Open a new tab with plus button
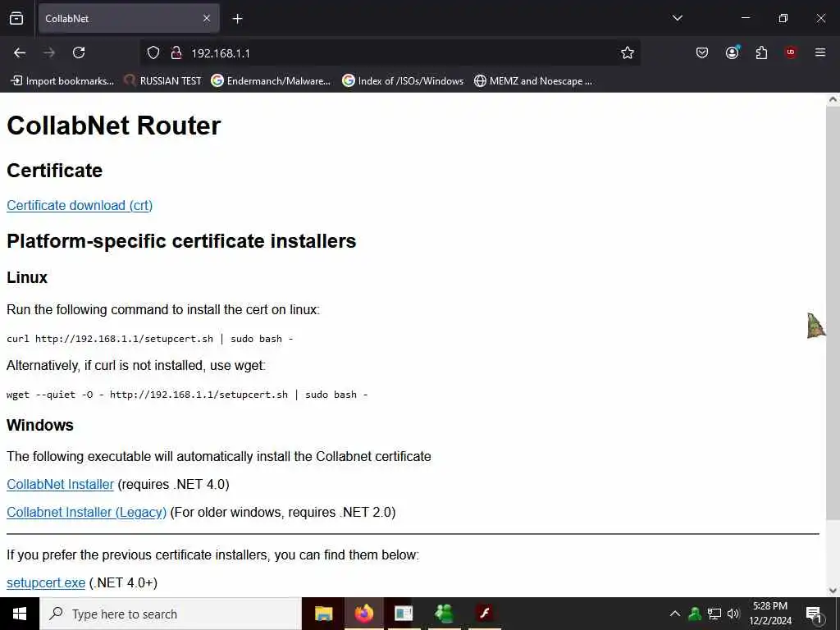The width and height of the screenshot is (840, 630). [x=237, y=19]
